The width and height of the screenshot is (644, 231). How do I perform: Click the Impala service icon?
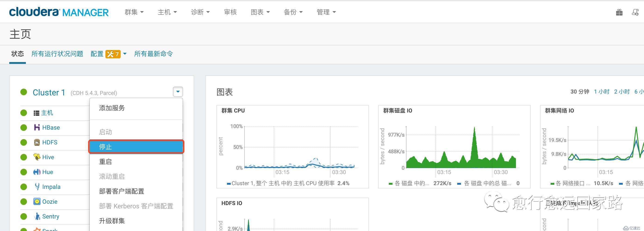pyautogui.click(x=37, y=187)
